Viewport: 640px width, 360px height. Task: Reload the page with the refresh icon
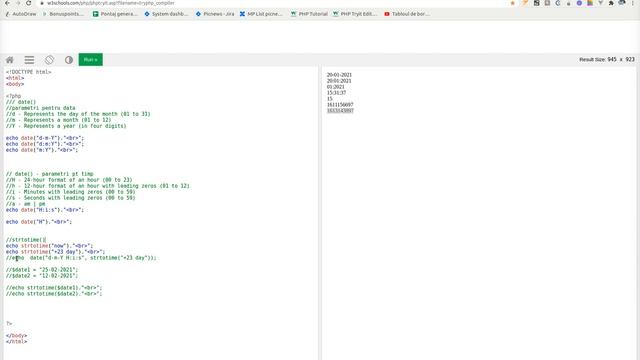tap(29, 3)
